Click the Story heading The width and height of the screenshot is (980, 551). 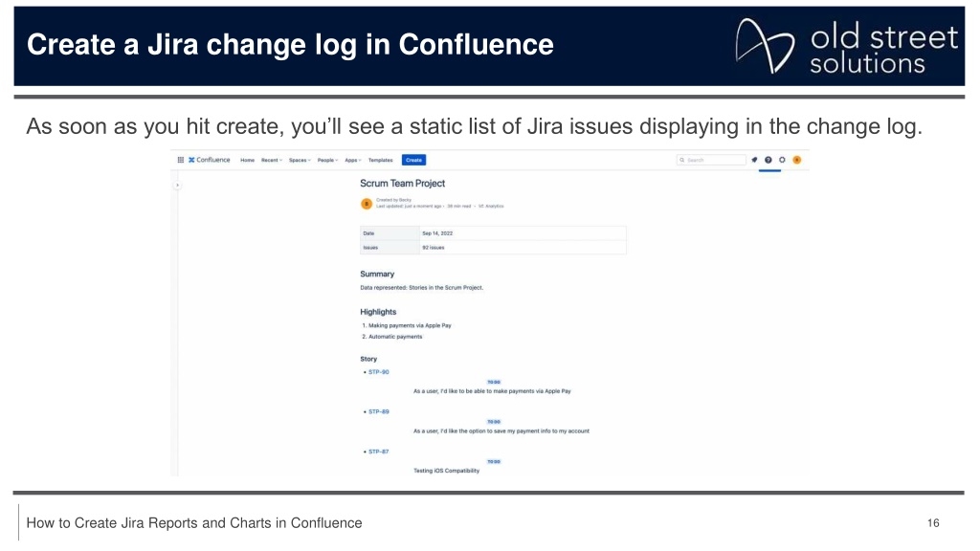tap(368, 360)
